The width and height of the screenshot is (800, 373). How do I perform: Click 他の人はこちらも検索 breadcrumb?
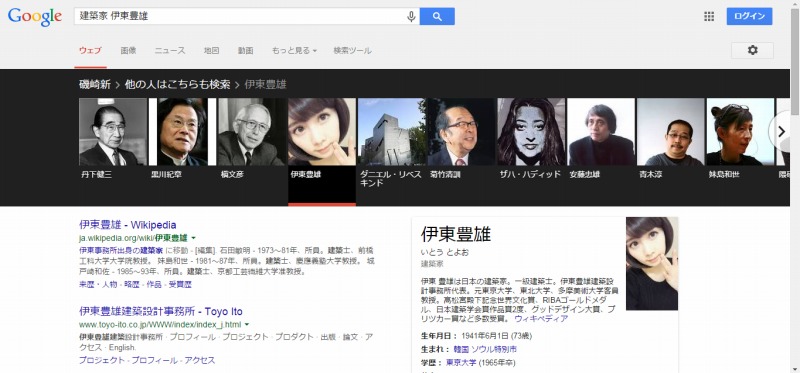pos(178,85)
